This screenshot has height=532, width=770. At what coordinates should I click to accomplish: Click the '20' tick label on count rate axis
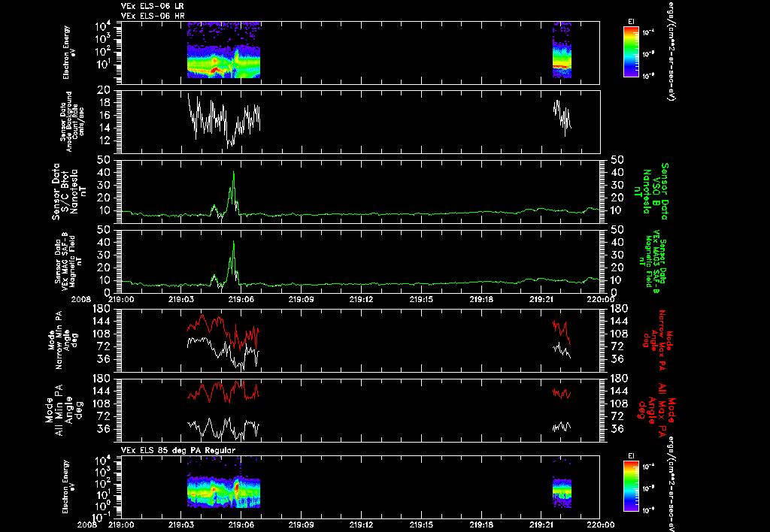coord(104,90)
